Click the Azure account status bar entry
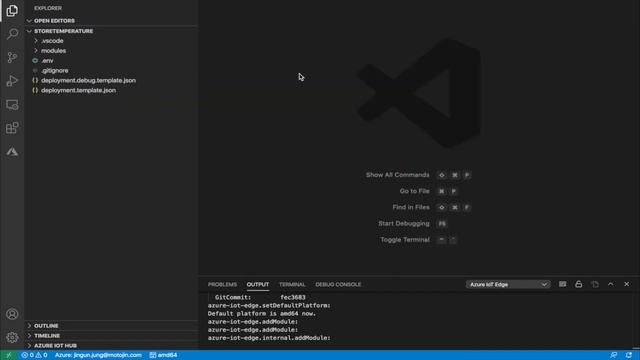The height and width of the screenshot is (360, 640). pyautogui.click(x=98, y=355)
